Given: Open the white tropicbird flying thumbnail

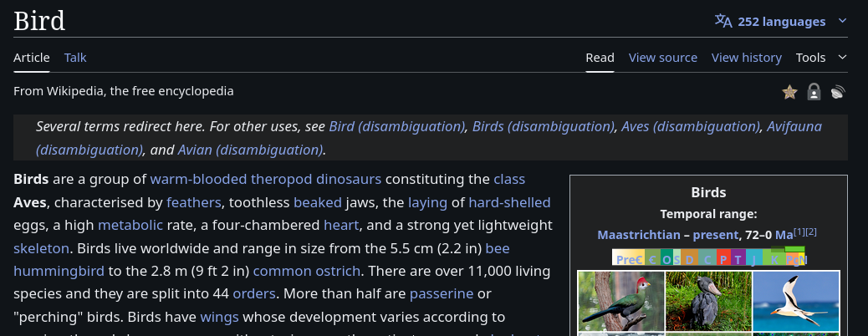Looking at the screenshot, I should pos(795,301).
